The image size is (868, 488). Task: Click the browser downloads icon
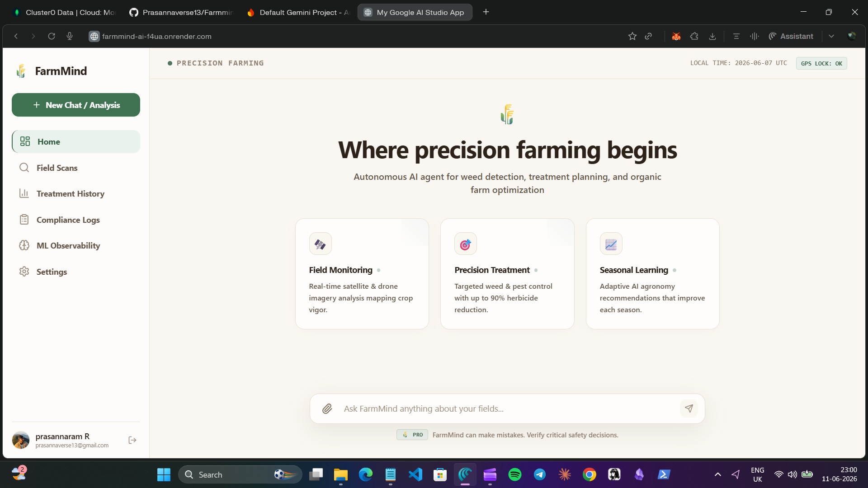click(x=712, y=36)
